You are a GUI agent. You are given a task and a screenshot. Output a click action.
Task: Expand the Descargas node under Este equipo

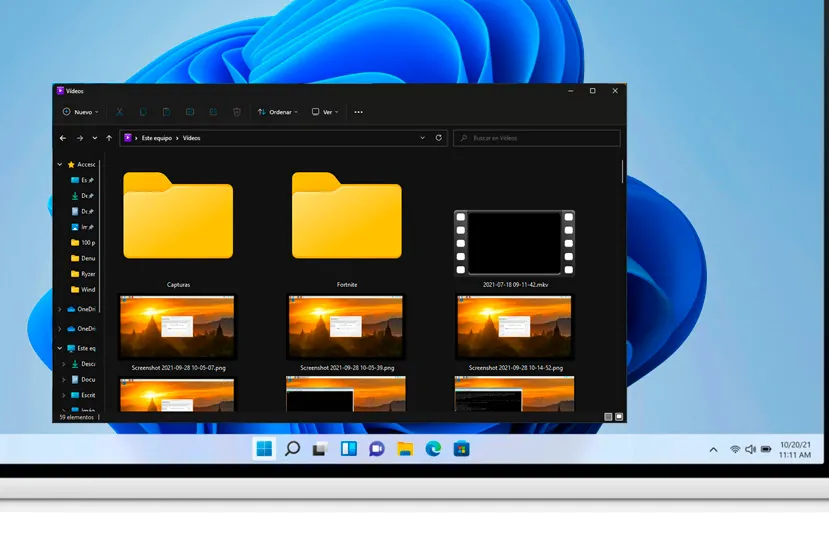(63, 364)
